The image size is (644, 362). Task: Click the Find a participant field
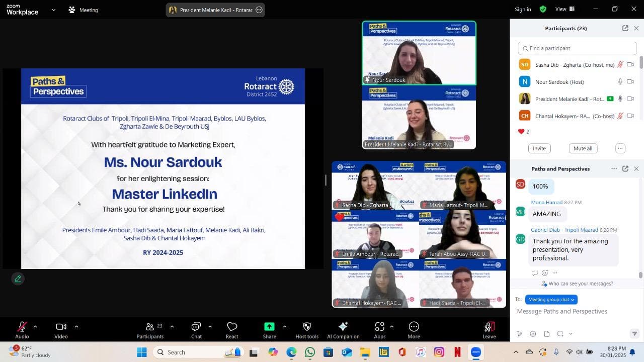tap(577, 48)
